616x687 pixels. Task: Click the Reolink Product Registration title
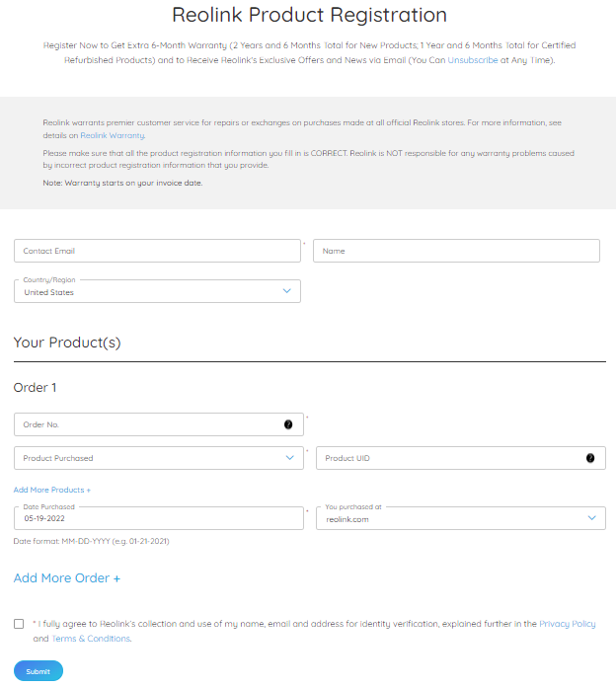click(x=309, y=16)
